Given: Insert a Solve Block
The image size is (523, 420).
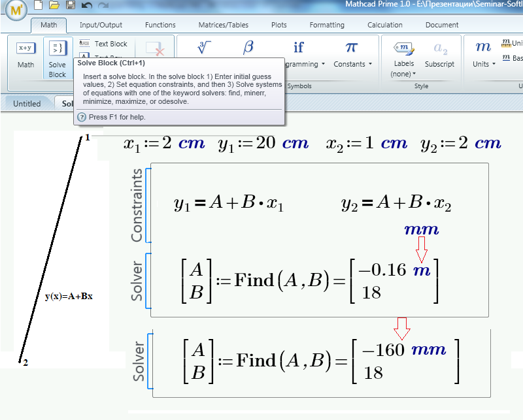Looking at the screenshot, I should tap(58, 58).
